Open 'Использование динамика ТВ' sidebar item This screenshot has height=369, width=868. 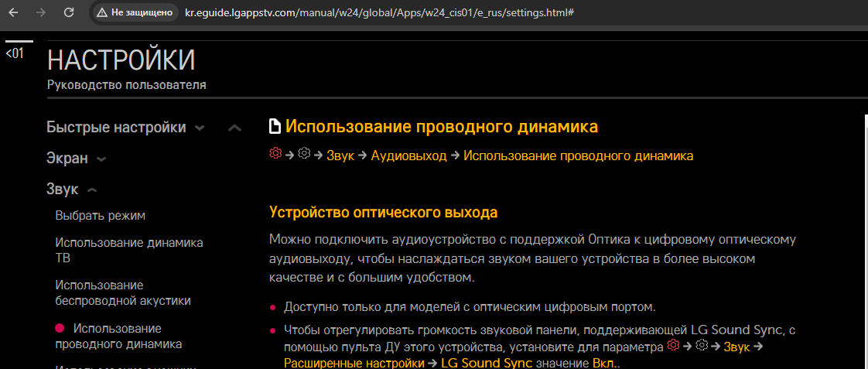(128, 250)
